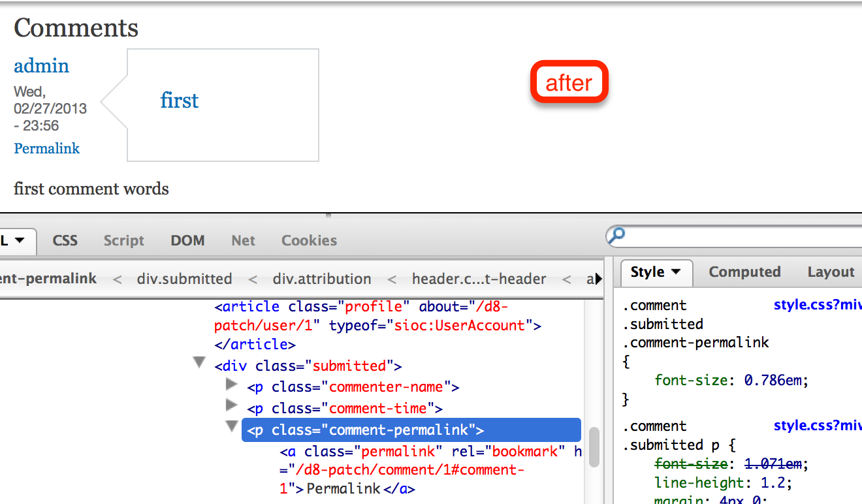The image size is (862, 504).
Task: Select the DOM tab
Action: pos(187,240)
